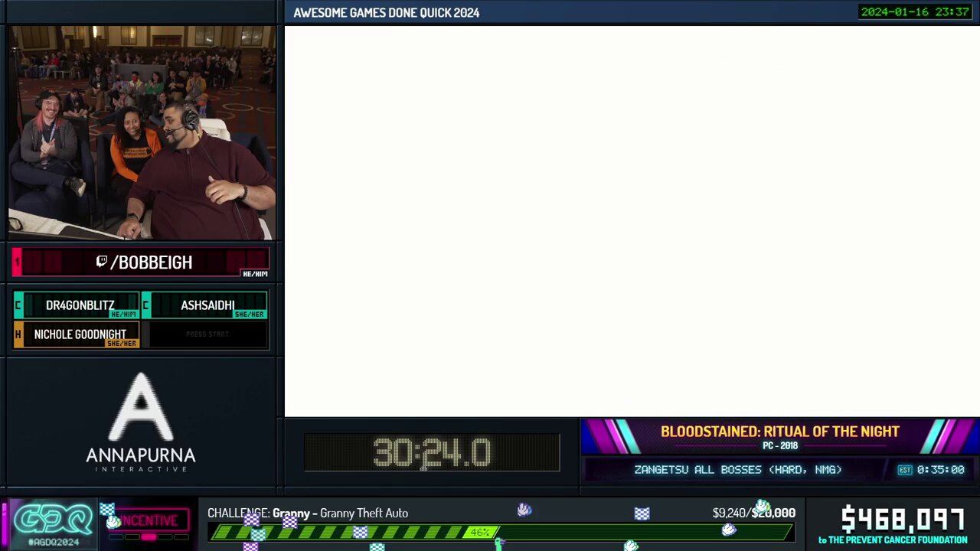The width and height of the screenshot is (980, 551).
Task: Click the $9,240/$20,000 incentive amount
Action: (x=754, y=513)
